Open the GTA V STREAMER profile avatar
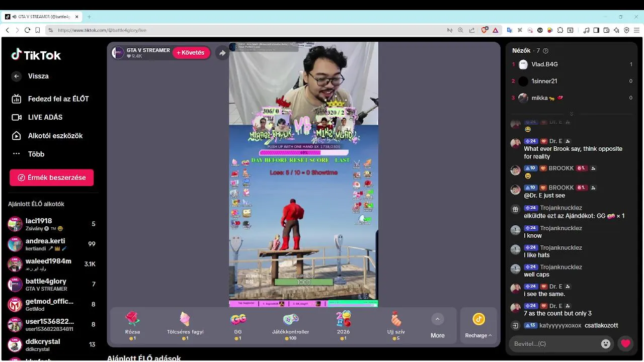Viewport: 644px width, 362px height. 118,53
